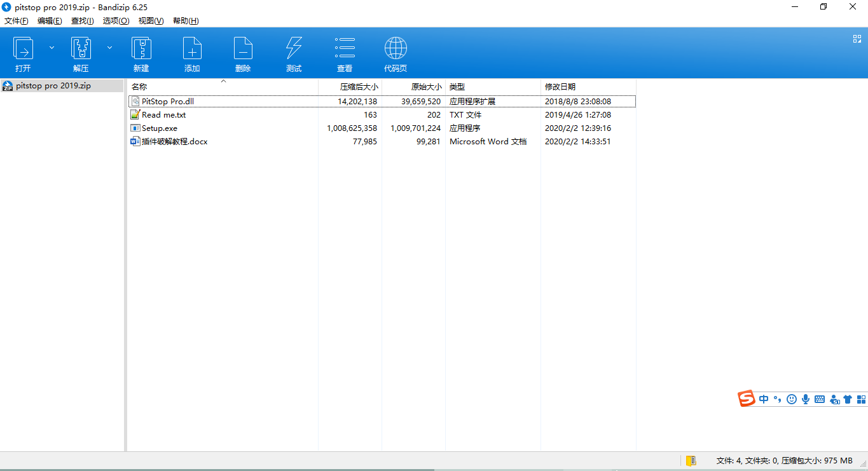868x471 pixels.
Task: Click the yellow archive icon in the status bar
Action: point(691,461)
